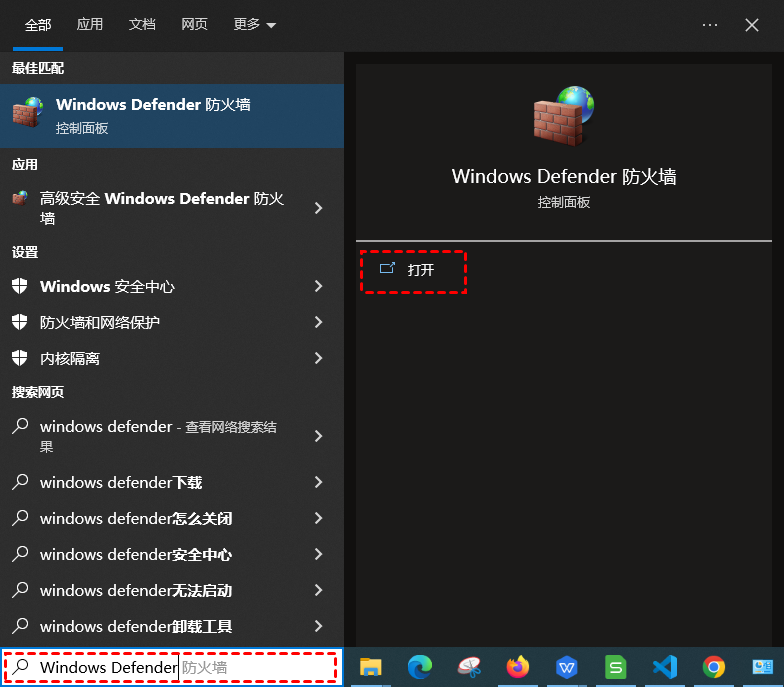Select 内核隔离 setting

[172, 358]
